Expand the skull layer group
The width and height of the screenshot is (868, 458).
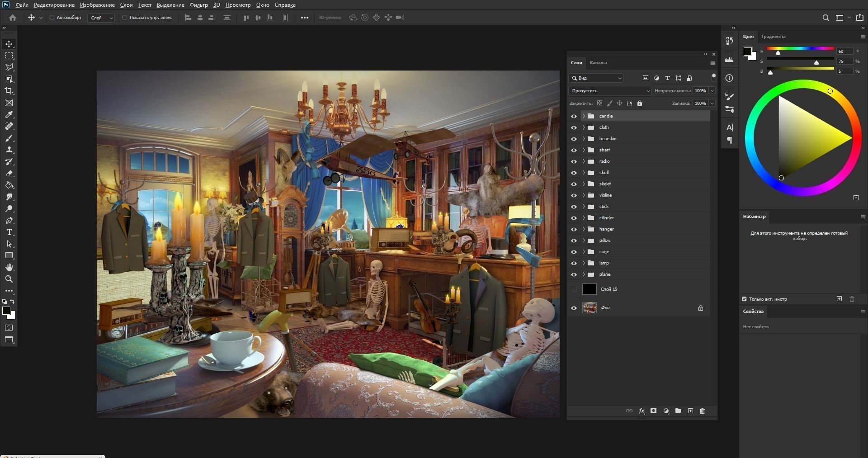(x=584, y=173)
